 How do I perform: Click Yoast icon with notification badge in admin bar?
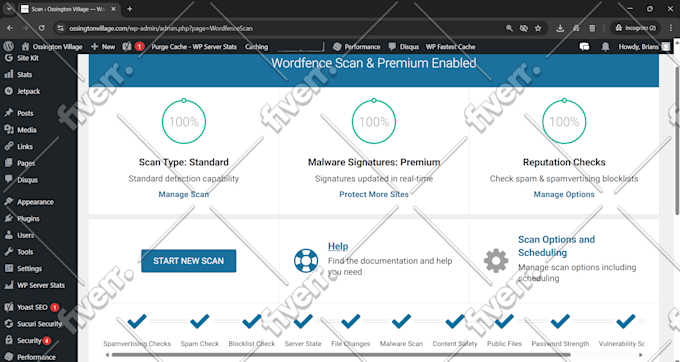tap(133, 47)
